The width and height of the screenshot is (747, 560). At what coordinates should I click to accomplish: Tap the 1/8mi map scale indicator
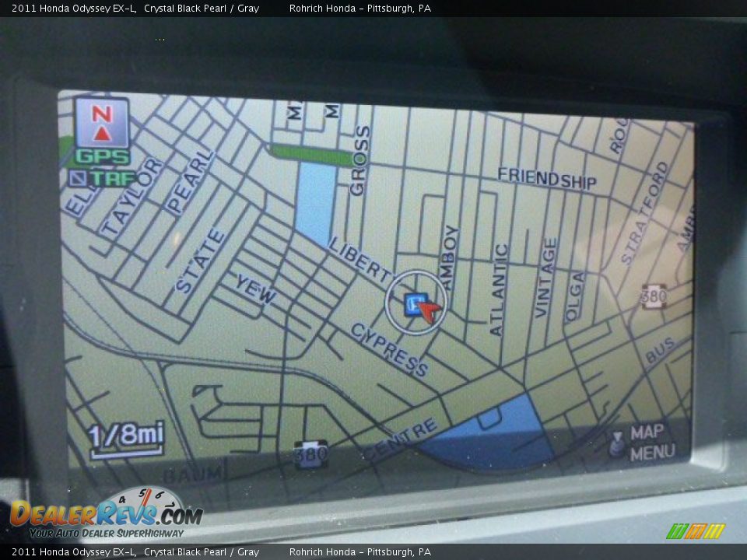pos(125,436)
